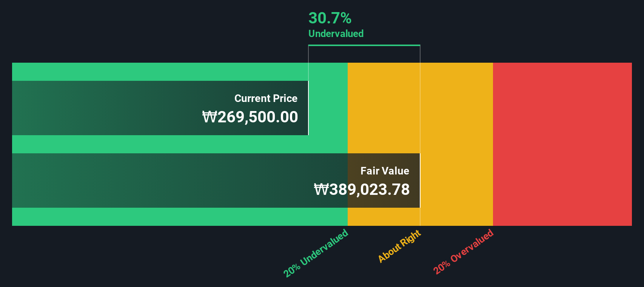This screenshot has width=644, height=287.
Task: Click the red overvalued zone
Action: (562, 144)
